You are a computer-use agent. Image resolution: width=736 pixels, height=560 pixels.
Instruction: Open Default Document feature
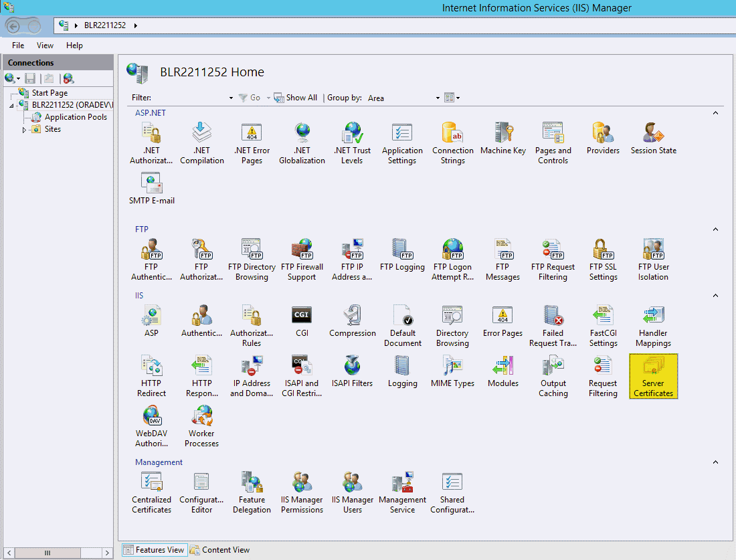(402, 326)
